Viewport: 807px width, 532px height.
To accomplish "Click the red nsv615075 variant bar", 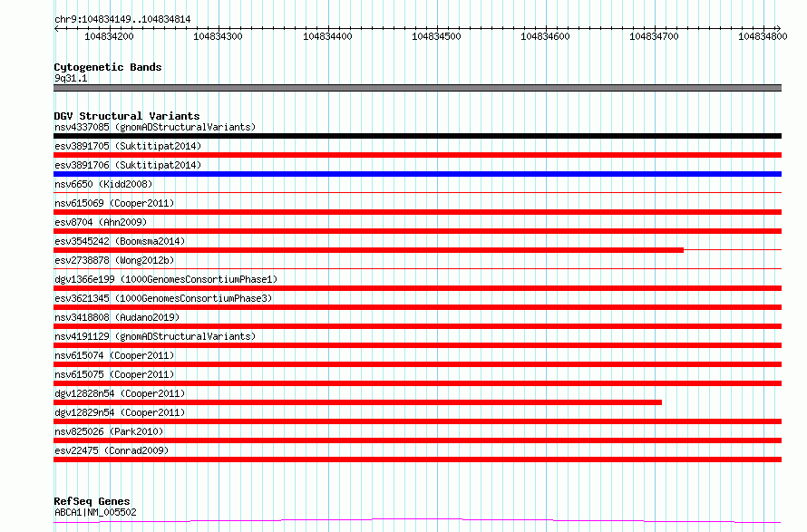I will click(x=417, y=383).
